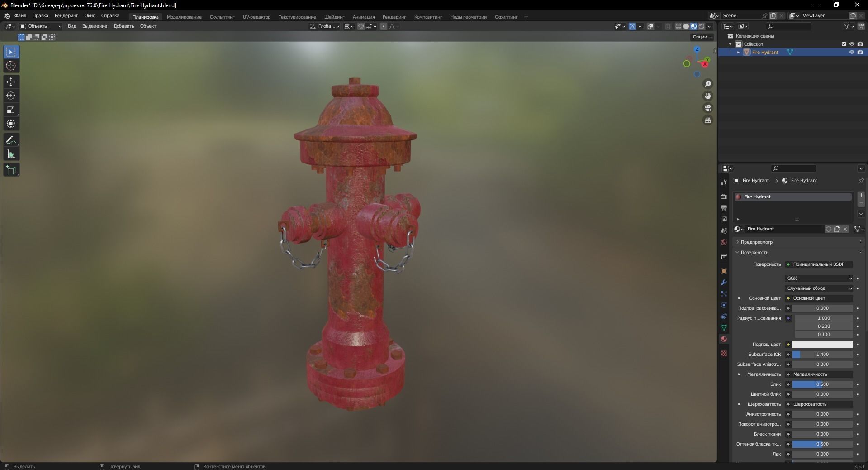Activate the Move tool
Image resolution: width=868 pixels, height=470 pixels.
click(x=11, y=82)
